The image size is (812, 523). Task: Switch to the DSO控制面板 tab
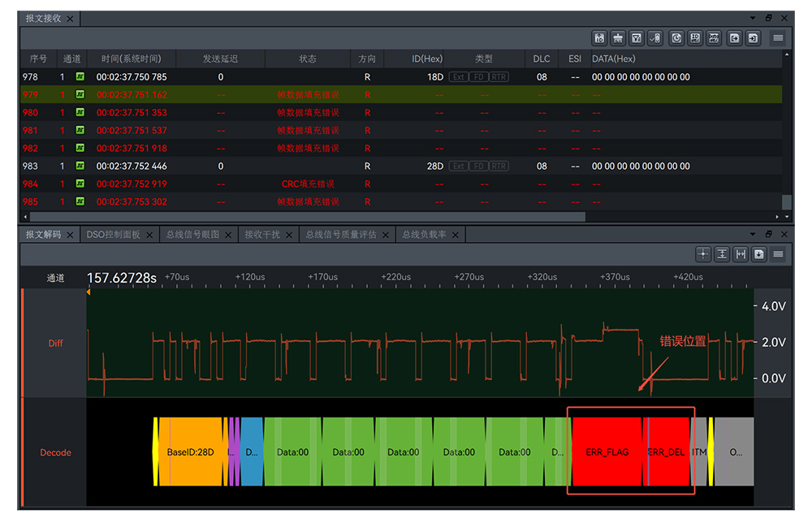pyautogui.click(x=114, y=235)
